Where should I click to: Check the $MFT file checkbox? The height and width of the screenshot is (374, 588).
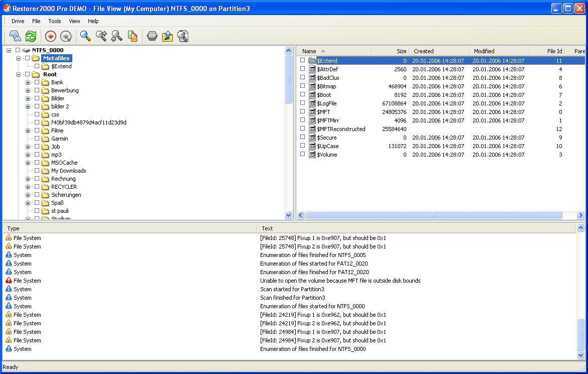point(303,111)
